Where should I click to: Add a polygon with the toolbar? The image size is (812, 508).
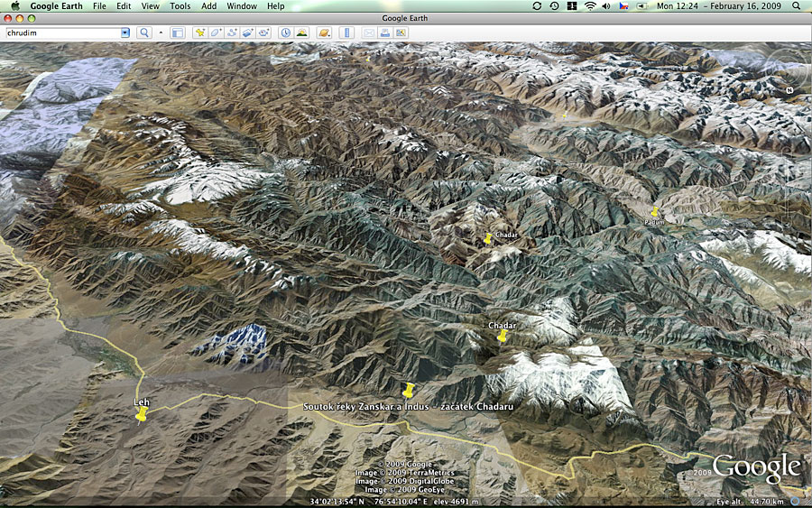pyautogui.click(x=217, y=33)
